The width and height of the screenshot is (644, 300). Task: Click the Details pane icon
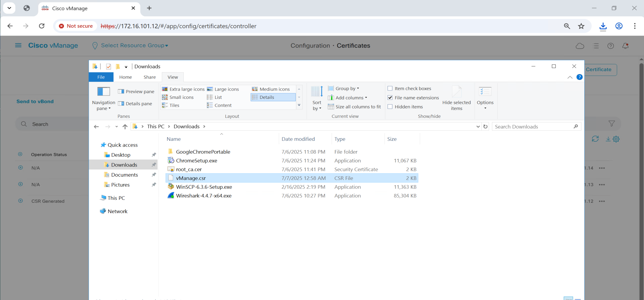coord(121,104)
